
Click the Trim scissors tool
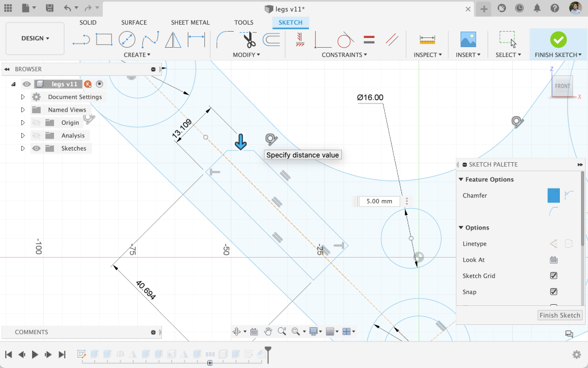tap(249, 40)
